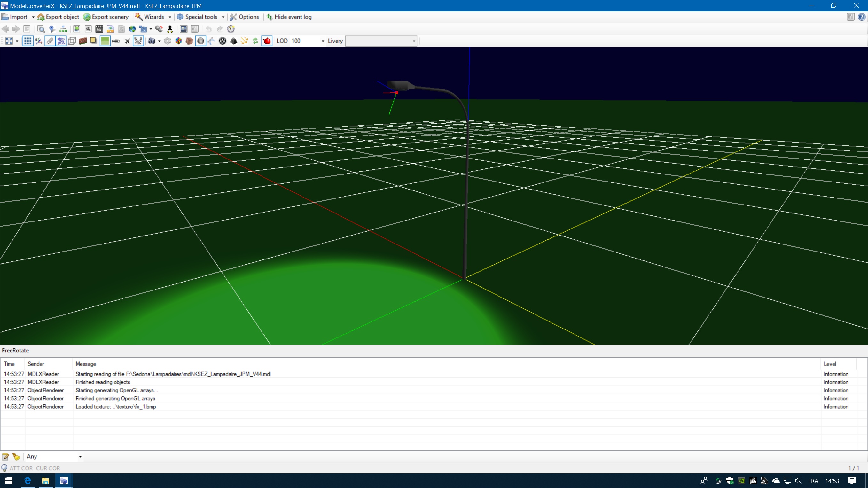The height and width of the screenshot is (488, 868).
Task: Click the globe icon in the top toolbar
Action: 132,29
